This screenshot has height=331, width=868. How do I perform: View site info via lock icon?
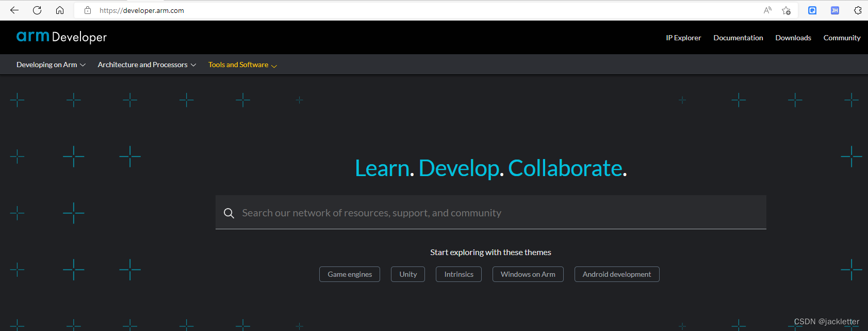pyautogui.click(x=88, y=10)
